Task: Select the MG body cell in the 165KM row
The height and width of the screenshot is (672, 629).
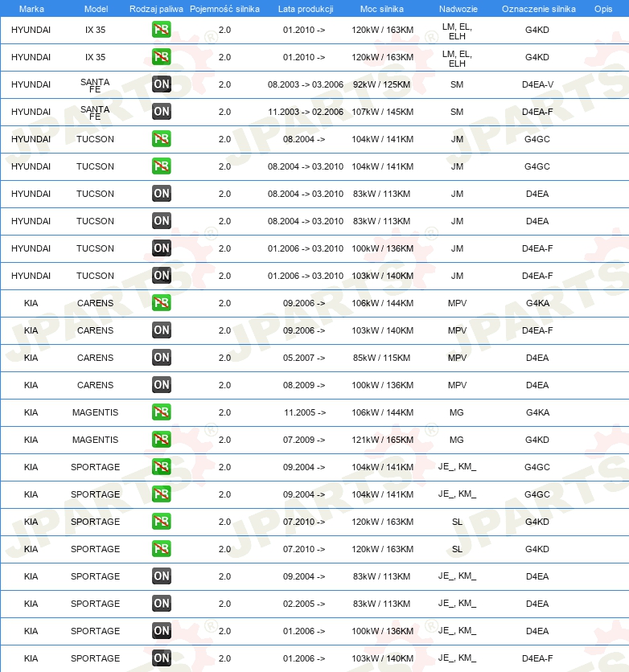Action: click(x=456, y=440)
